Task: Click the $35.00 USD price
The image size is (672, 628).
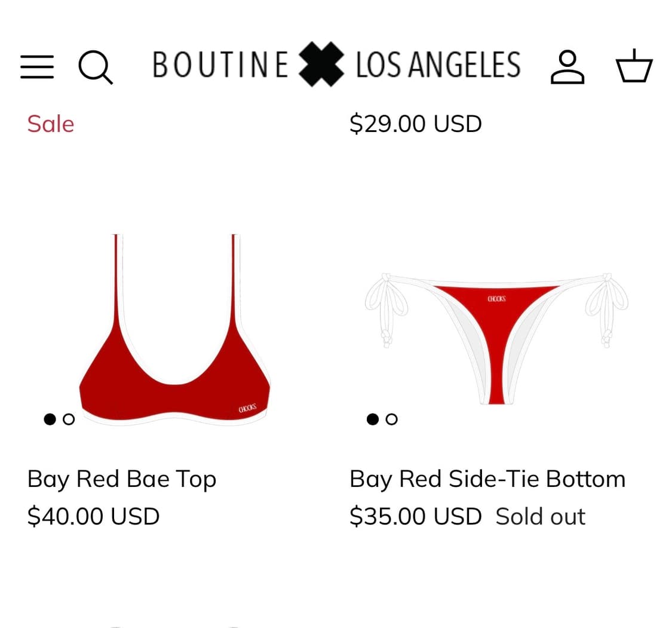Action: 416,516
